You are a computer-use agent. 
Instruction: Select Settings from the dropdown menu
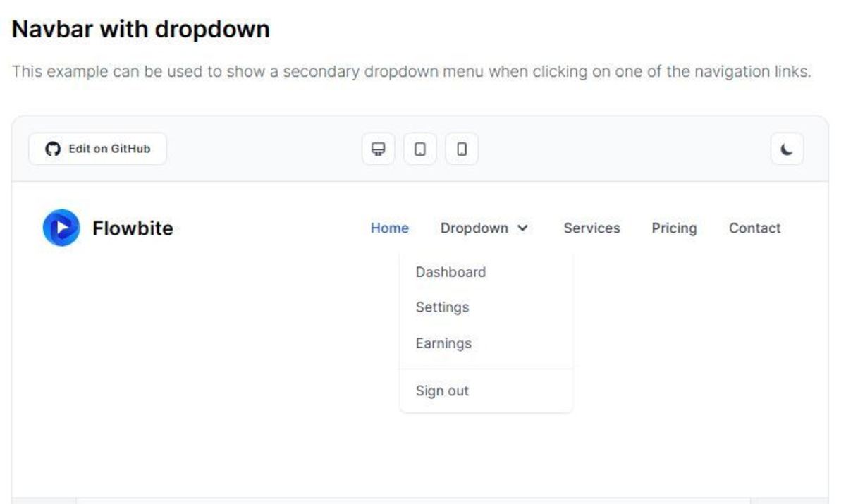pyautogui.click(x=442, y=307)
